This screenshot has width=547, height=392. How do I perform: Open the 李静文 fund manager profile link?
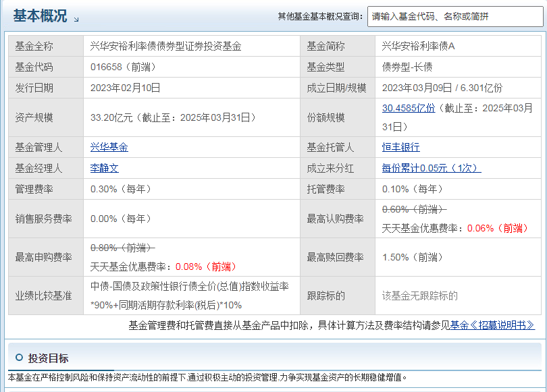coord(104,168)
